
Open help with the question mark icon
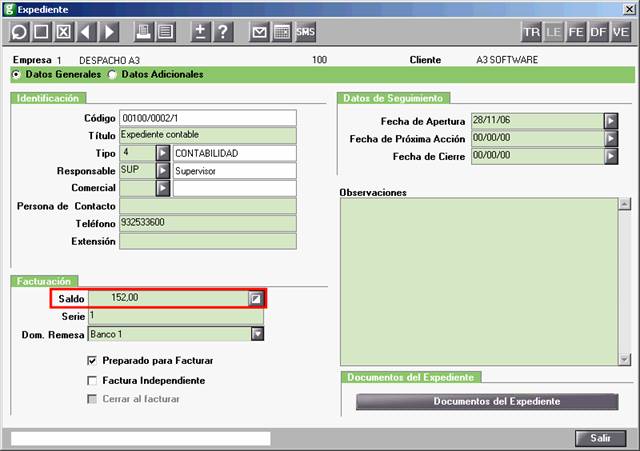pyautogui.click(x=223, y=32)
